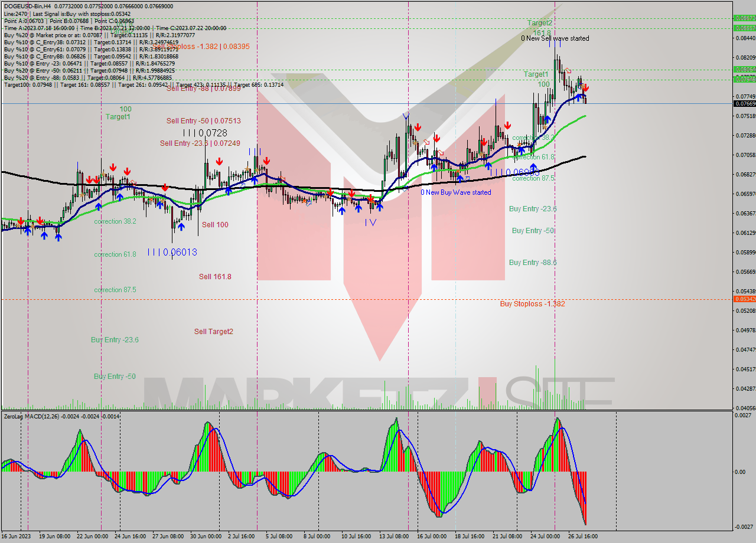Click the red stoploss price marker 0.05342

point(744,299)
